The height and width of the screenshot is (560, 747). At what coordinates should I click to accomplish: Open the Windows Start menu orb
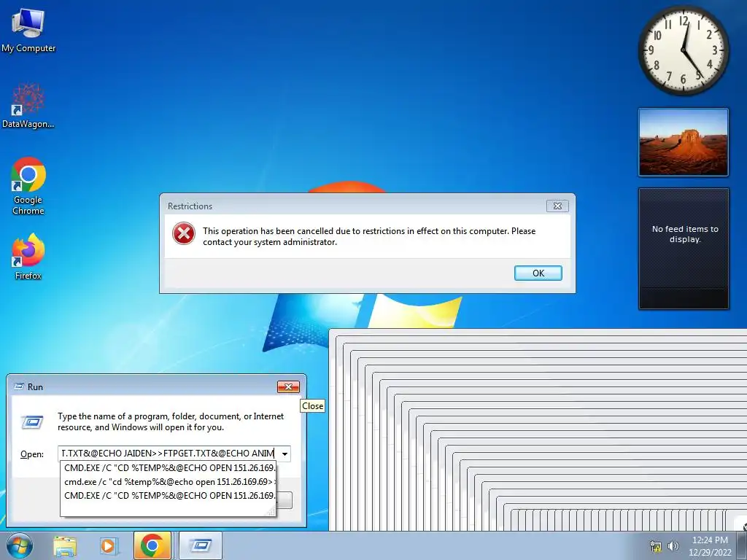20,545
